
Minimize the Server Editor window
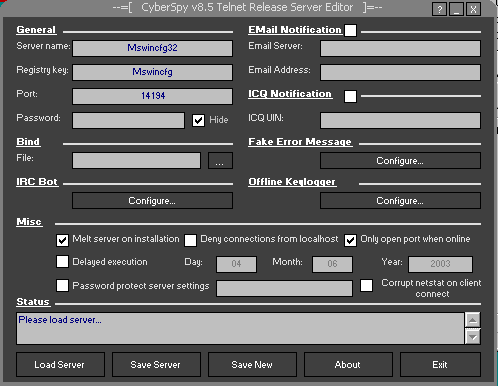click(x=456, y=9)
